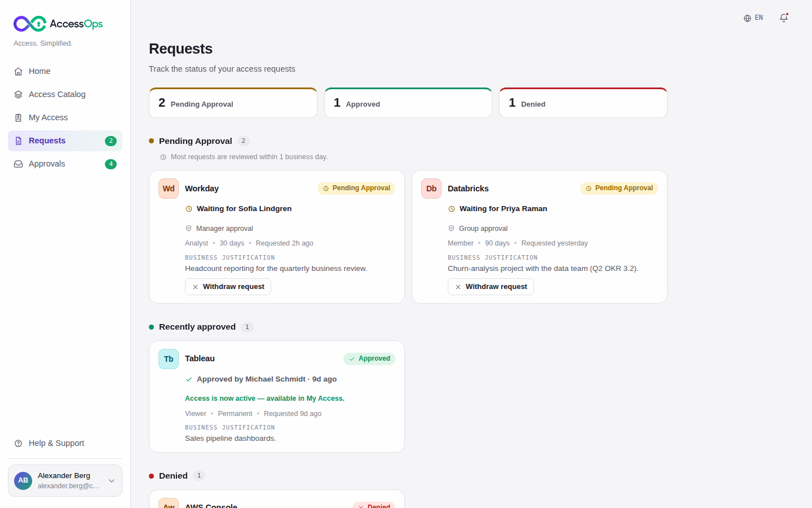
Task: Click the Requests count badge showing 2
Action: pos(111,141)
